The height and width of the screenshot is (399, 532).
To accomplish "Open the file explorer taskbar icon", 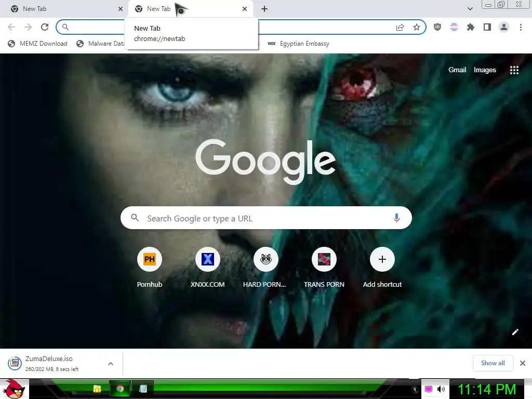I will (97, 389).
